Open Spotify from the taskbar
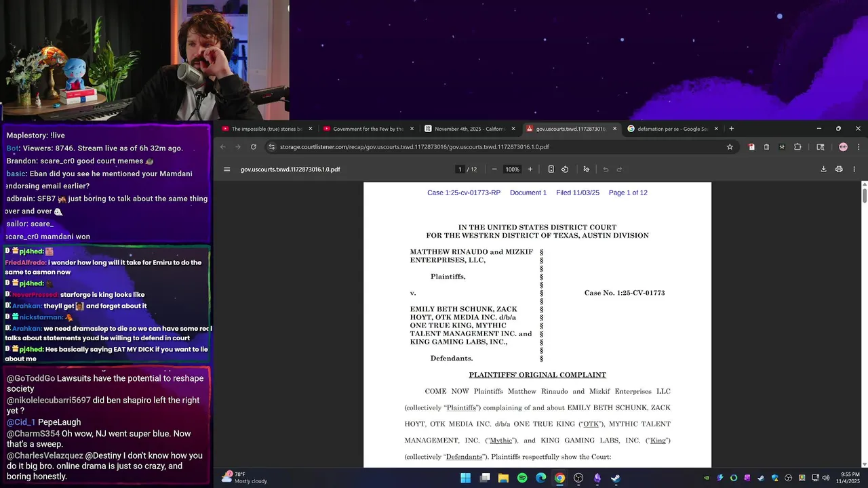Screen dimensions: 868x488 coord(522,478)
